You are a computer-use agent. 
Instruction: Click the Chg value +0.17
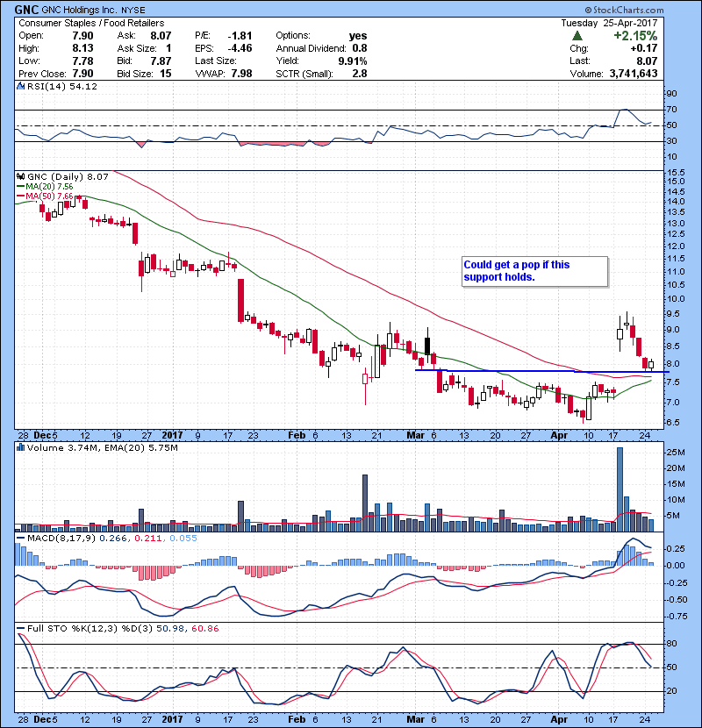644,48
